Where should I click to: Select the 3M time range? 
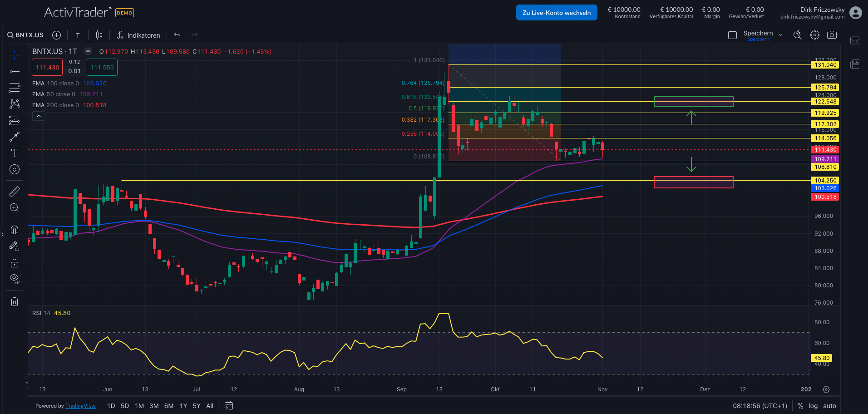pos(154,406)
